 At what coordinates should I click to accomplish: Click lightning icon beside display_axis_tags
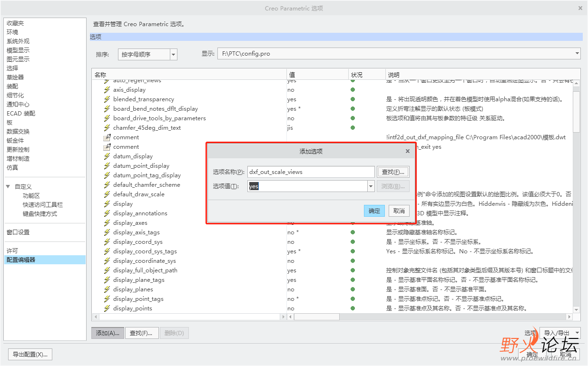tap(107, 232)
